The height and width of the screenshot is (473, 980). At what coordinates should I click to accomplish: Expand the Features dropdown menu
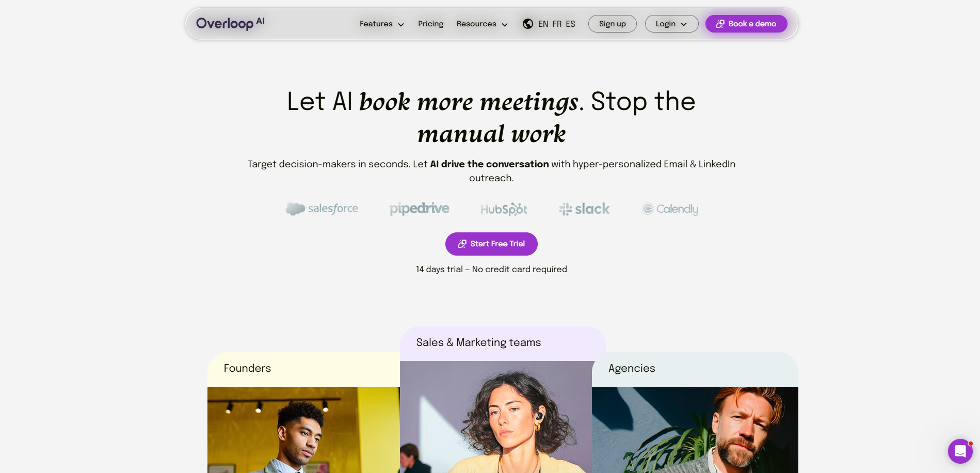[381, 24]
